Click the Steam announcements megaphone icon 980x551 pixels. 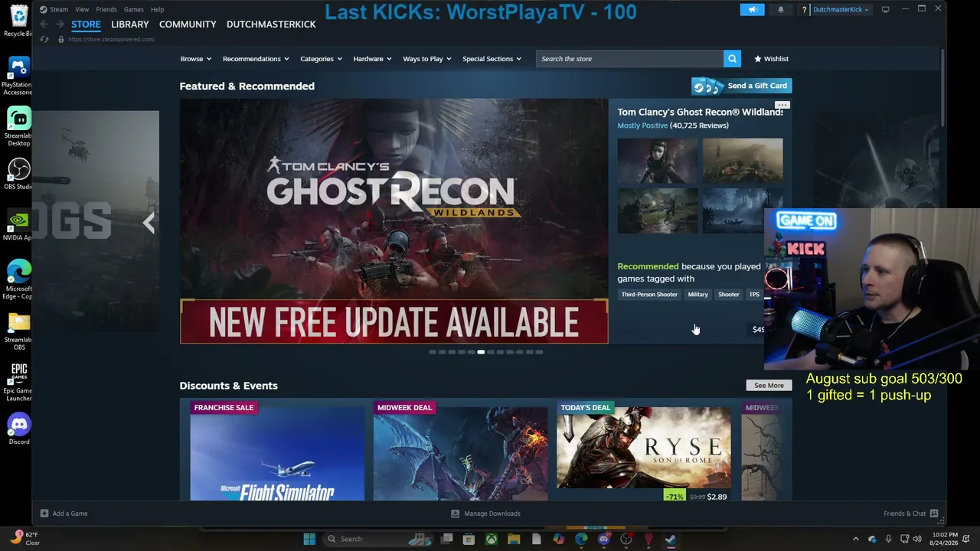(752, 9)
